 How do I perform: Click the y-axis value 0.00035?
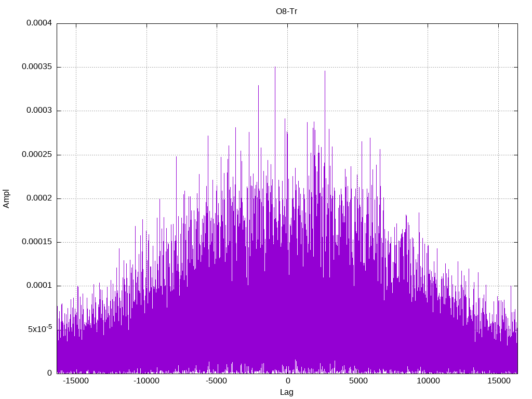pos(37,67)
